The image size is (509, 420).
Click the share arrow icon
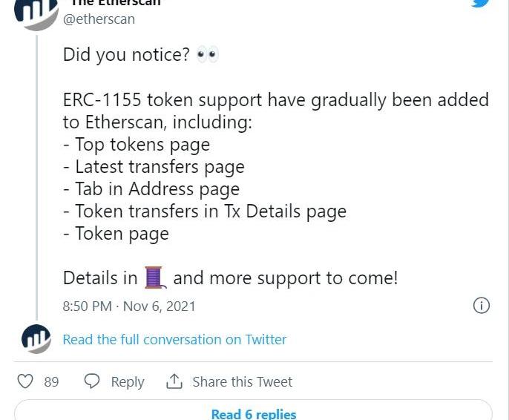click(174, 381)
